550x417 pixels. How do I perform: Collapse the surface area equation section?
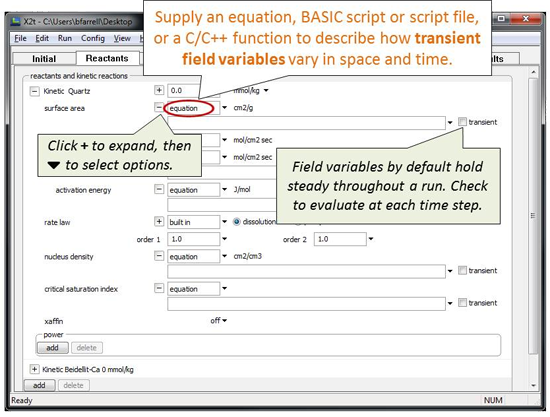[159, 107]
